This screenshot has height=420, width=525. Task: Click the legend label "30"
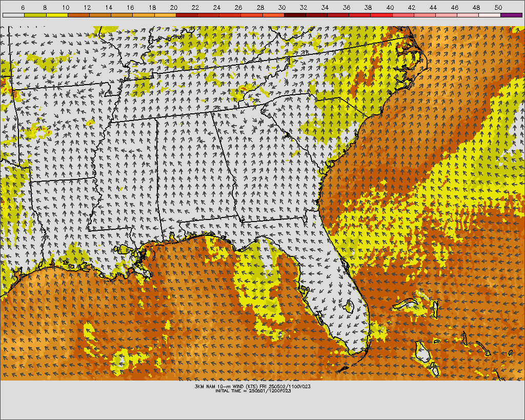pyautogui.click(x=282, y=7)
